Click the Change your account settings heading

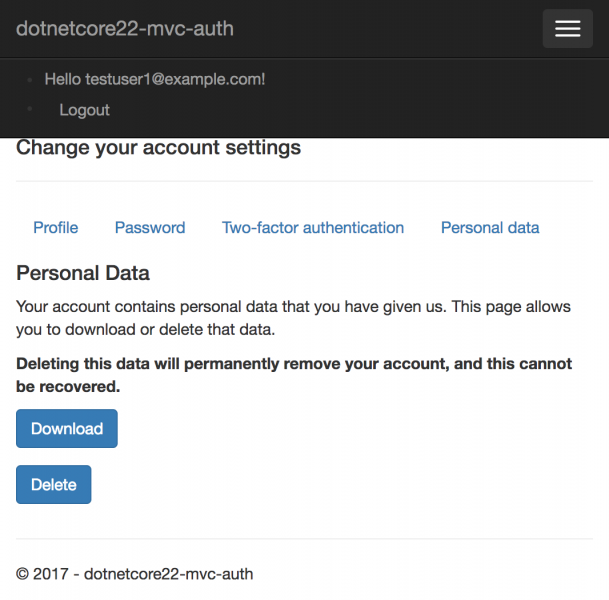click(x=158, y=148)
